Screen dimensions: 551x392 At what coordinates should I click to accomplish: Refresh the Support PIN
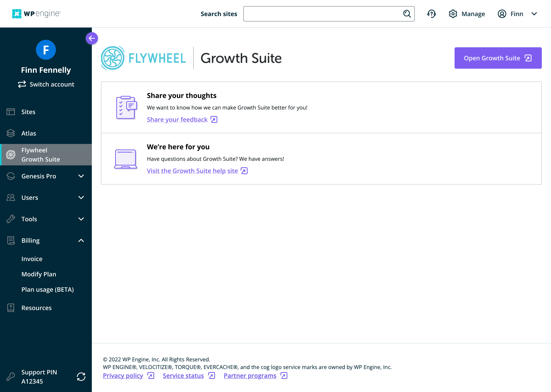81,377
